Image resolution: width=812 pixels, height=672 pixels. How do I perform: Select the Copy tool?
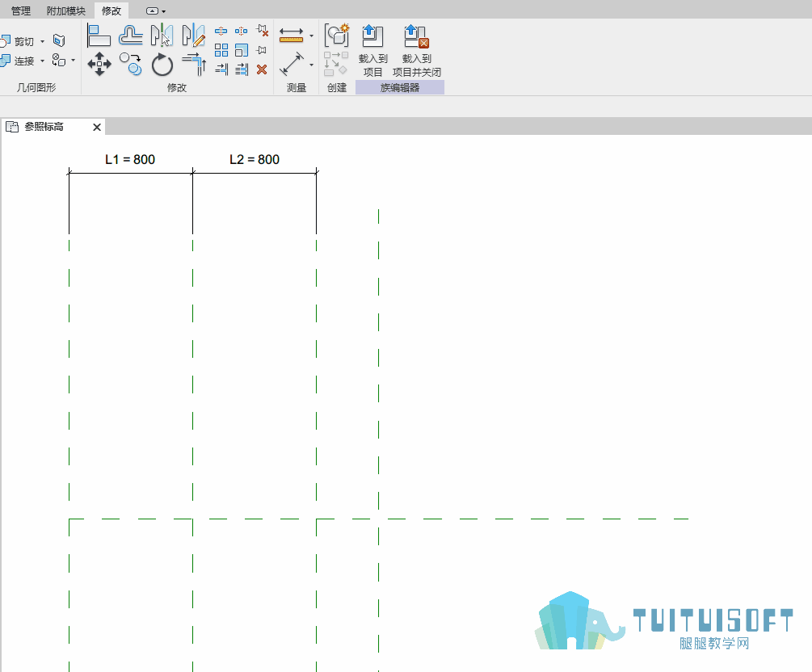point(131,64)
